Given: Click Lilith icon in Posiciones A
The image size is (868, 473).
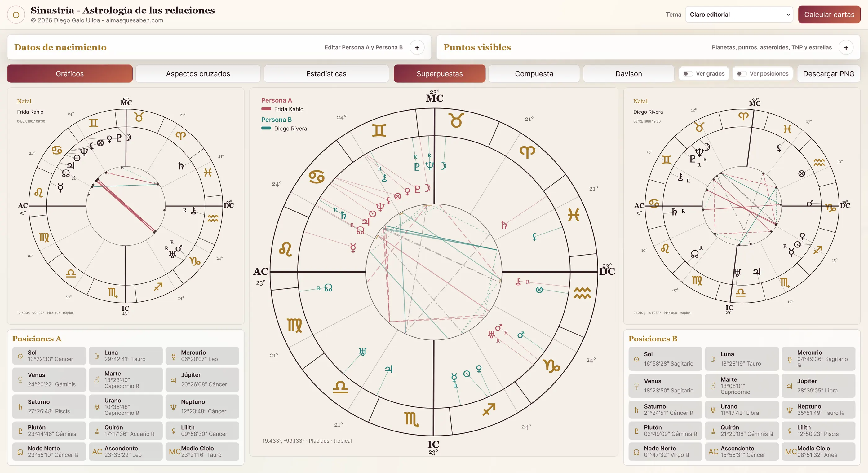Looking at the screenshot, I should (x=174, y=431).
